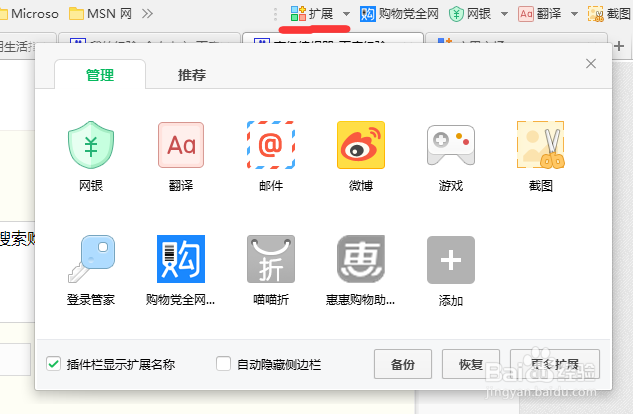633x414 pixels.
Task: Click the 更多扩展 button
Action: [x=555, y=364]
